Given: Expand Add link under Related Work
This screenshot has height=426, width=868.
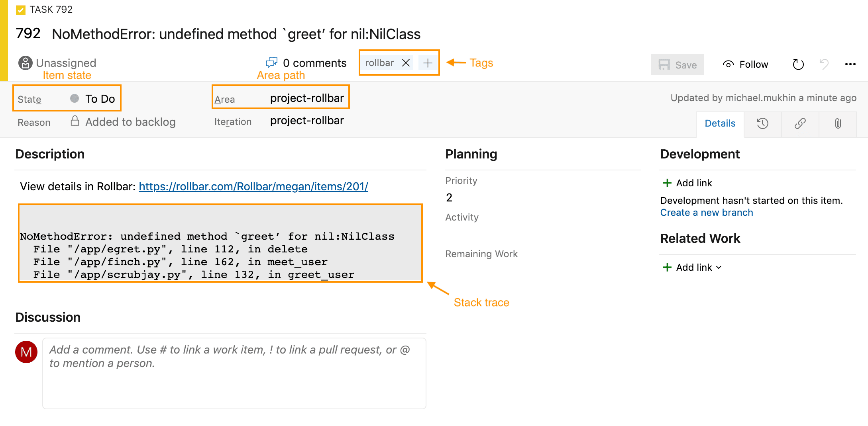Looking at the screenshot, I should pos(694,268).
